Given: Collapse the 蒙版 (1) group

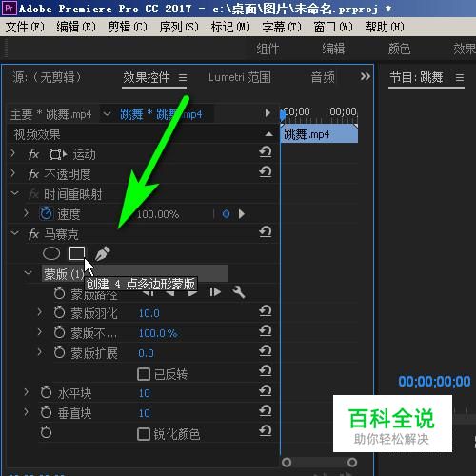Looking at the screenshot, I should (28, 273).
